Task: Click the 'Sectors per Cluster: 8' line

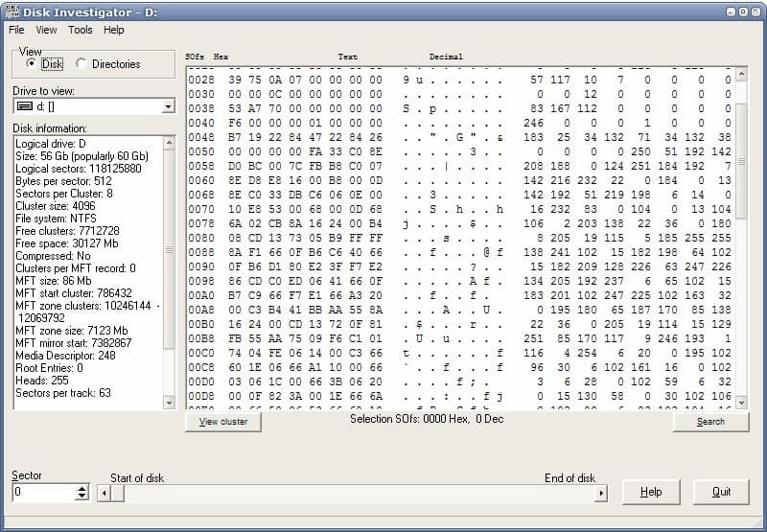Action: pos(64,193)
